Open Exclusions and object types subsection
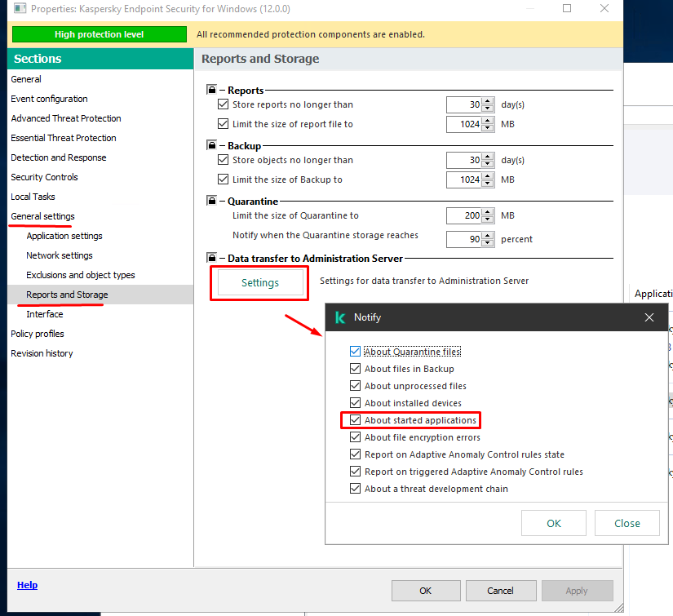The width and height of the screenshot is (673, 616). 81,275
